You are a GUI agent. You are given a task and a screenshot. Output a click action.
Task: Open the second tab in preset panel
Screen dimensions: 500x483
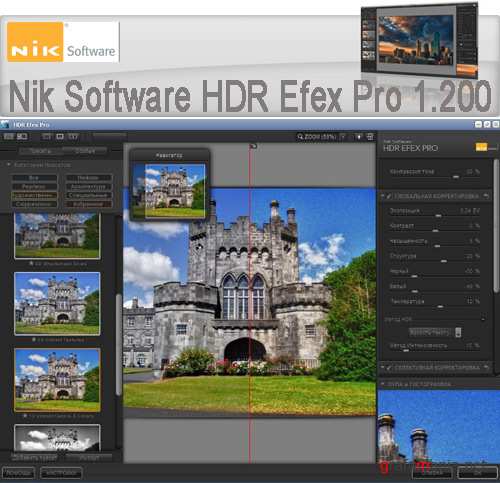85,151
